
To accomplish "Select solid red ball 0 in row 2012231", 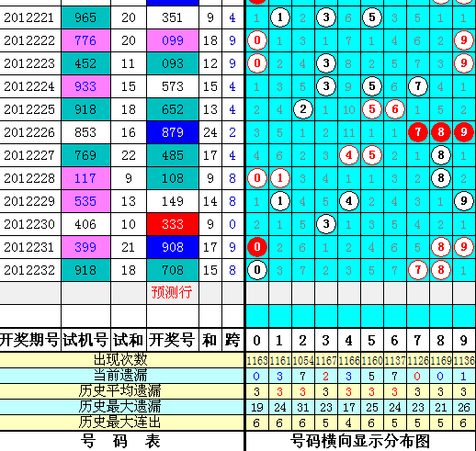I will coord(257,247).
